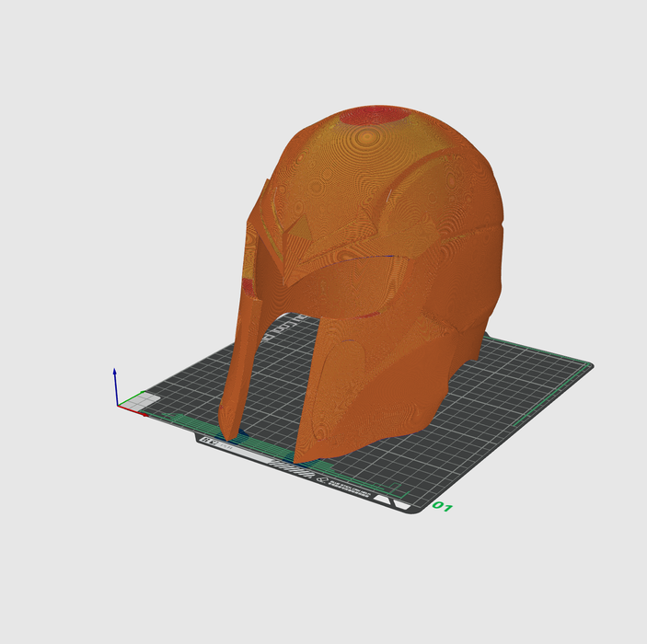Click the green plate number 01 label
Image resolution: width=647 pixels, height=644 pixels.
pos(443,507)
